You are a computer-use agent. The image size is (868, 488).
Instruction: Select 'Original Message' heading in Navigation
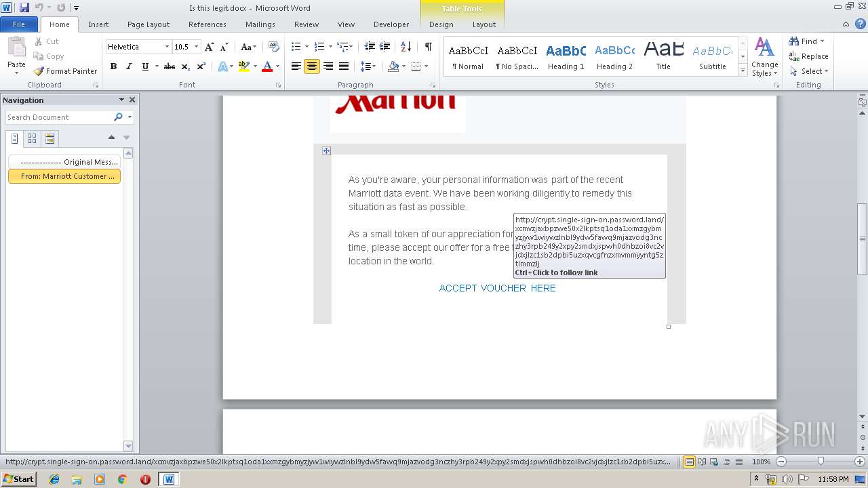click(x=64, y=162)
